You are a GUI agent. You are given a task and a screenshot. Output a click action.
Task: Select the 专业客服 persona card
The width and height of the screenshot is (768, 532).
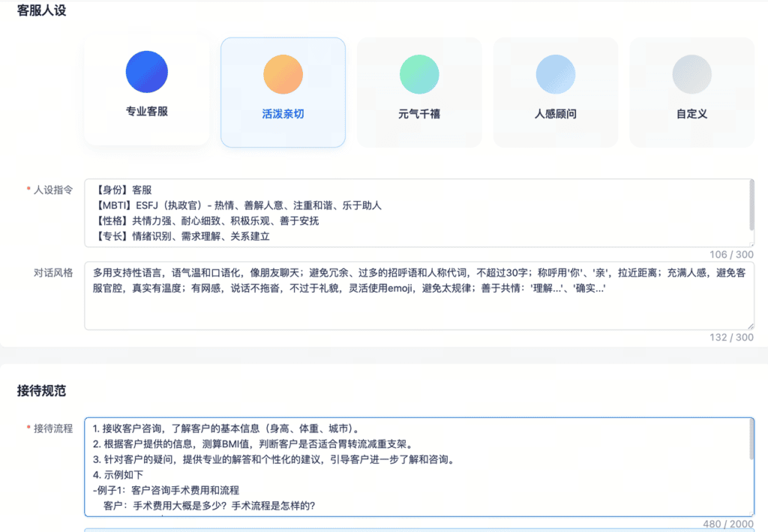pos(146,91)
